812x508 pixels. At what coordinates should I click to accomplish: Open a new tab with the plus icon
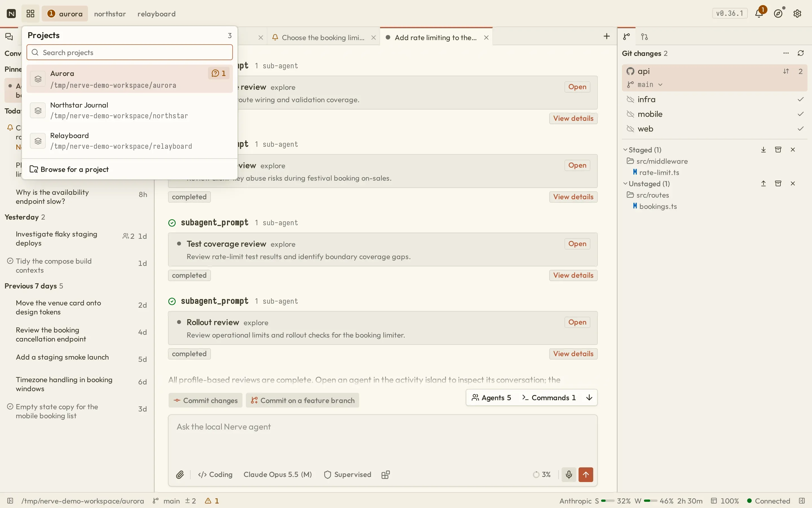pos(607,36)
